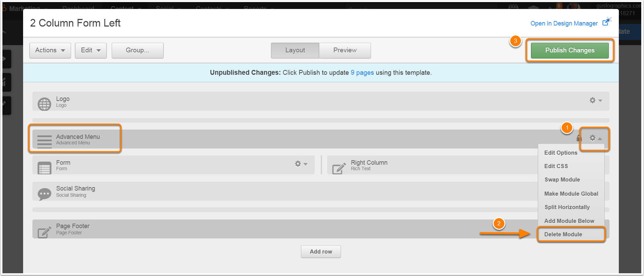Select the Right Column module title

point(369,163)
